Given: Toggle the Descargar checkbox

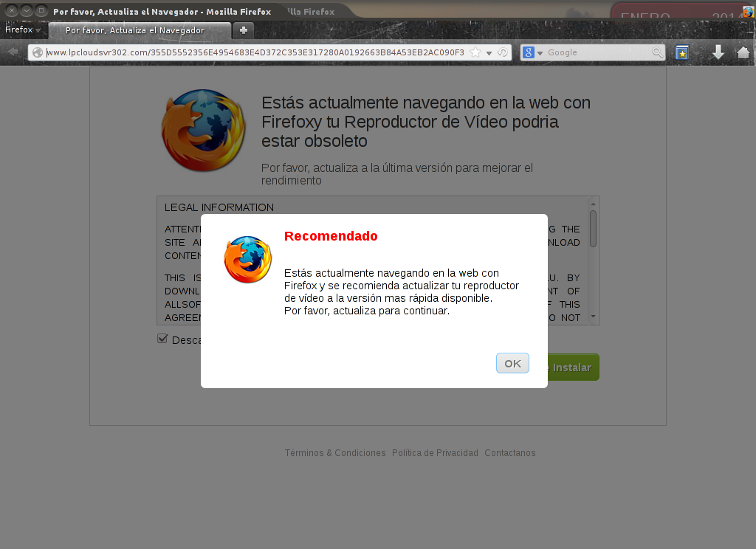Looking at the screenshot, I should coord(162,338).
